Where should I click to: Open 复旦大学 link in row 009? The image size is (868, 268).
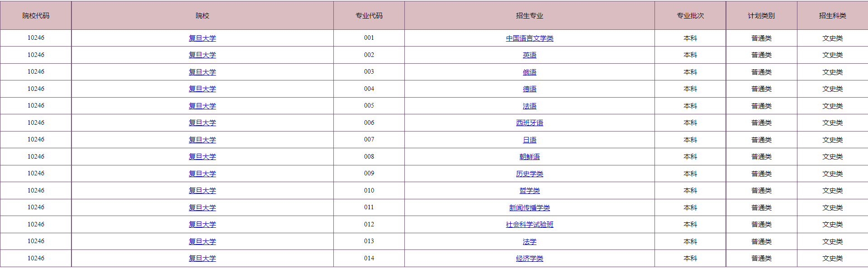202,174
